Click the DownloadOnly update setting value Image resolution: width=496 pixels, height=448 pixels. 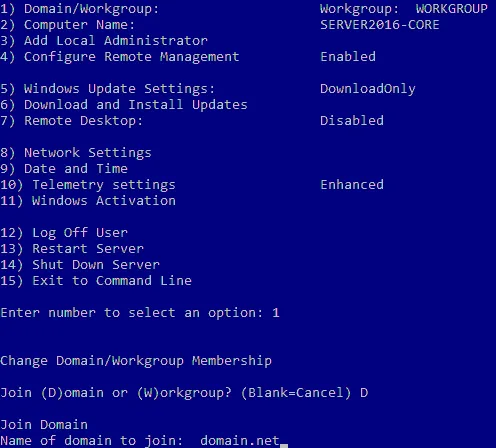[368, 89]
